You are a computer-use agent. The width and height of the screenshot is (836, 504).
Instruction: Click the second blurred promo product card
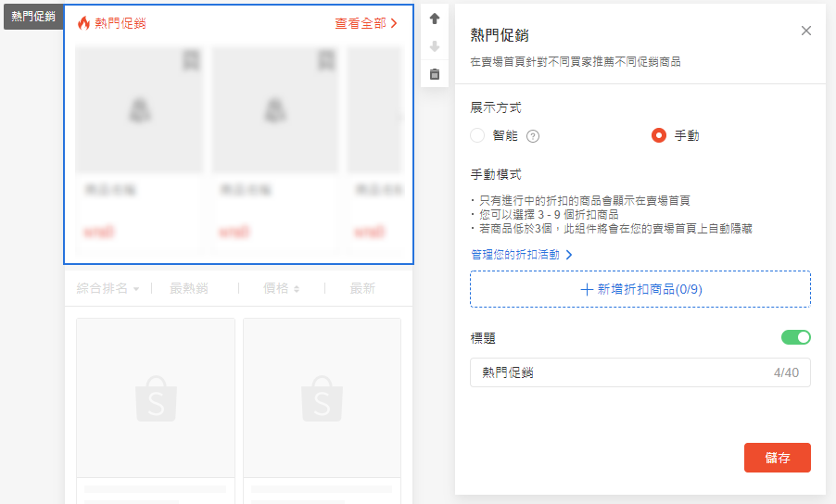tap(274, 148)
